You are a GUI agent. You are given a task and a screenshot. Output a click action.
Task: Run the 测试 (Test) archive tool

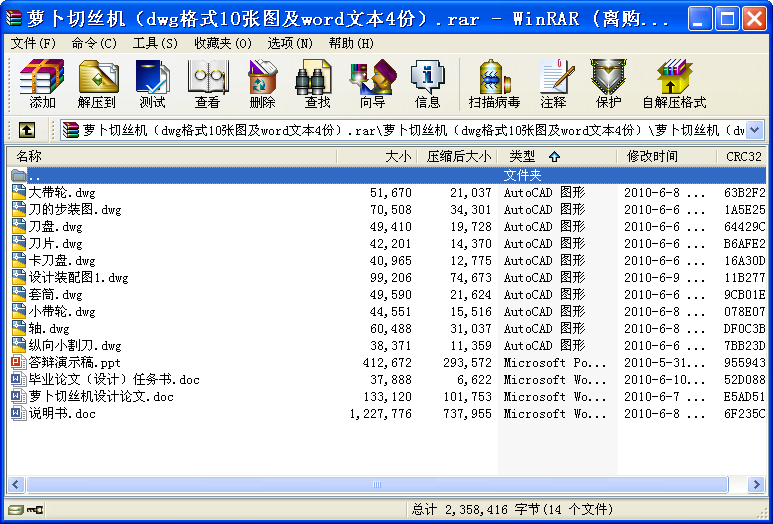pyautogui.click(x=153, y=84)
